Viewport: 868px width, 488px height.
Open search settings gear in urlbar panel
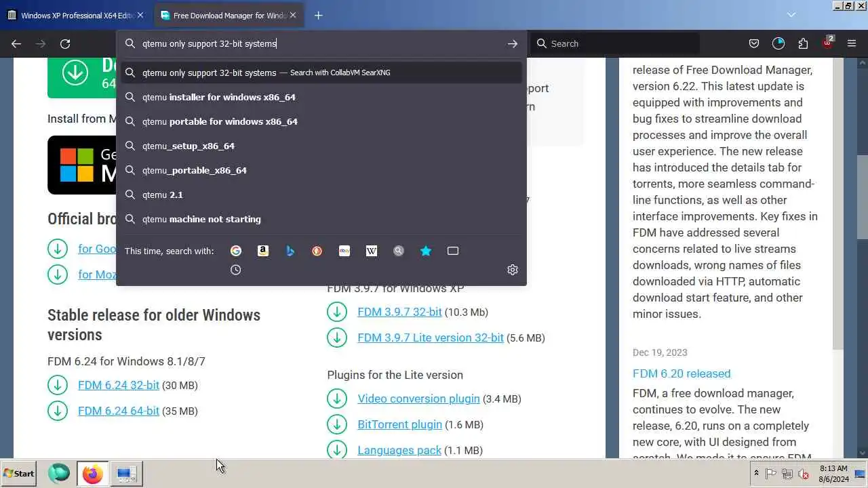(513, 270)
